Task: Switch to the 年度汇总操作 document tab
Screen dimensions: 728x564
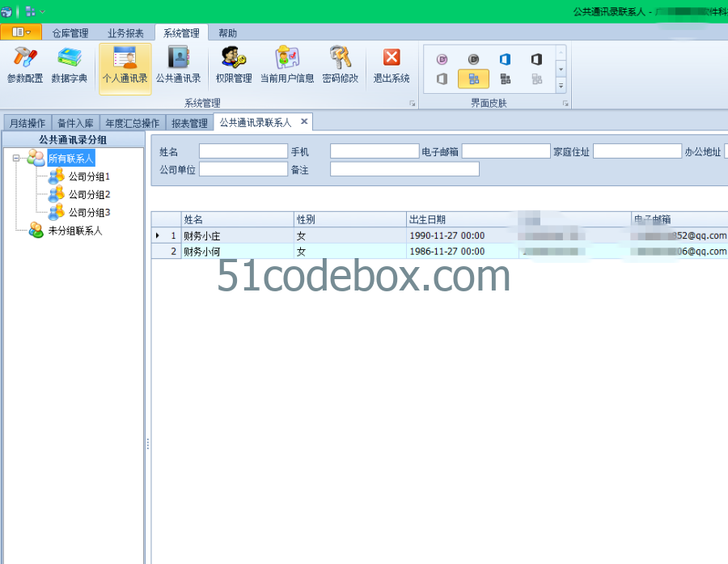Action: (133, 123)
